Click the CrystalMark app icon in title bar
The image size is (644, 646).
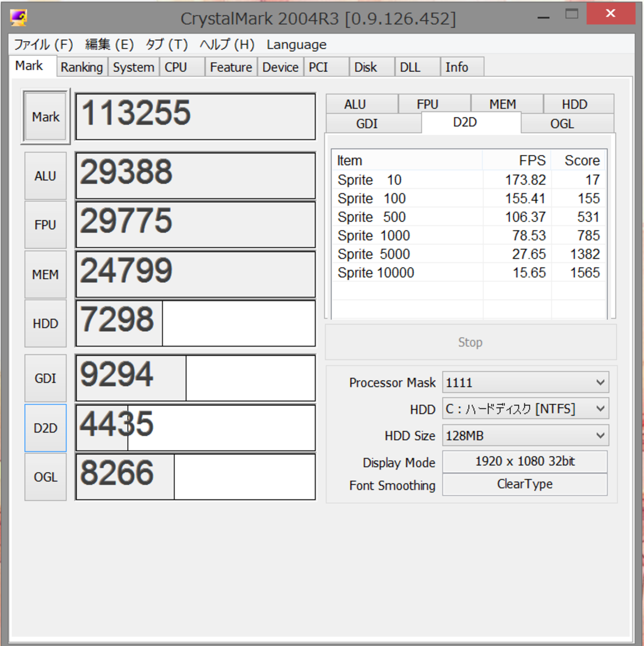pos(18,18)
